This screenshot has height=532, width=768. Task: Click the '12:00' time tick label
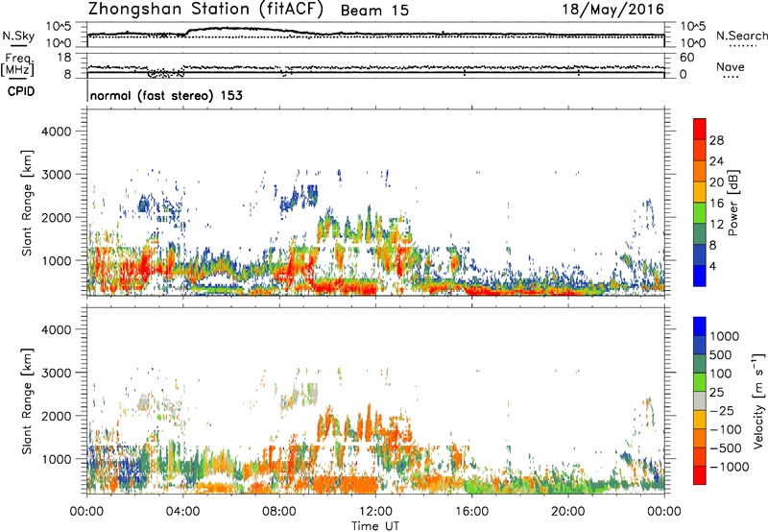point(375,512)
